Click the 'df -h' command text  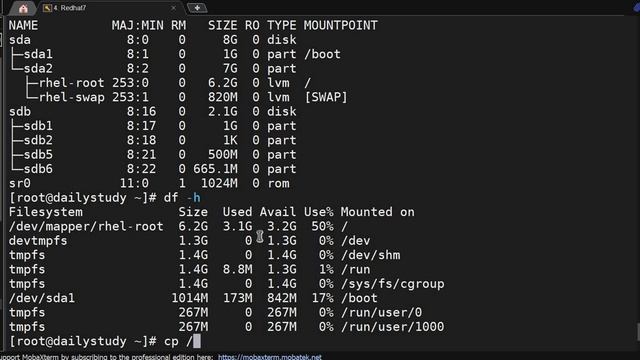click(182, 198)
